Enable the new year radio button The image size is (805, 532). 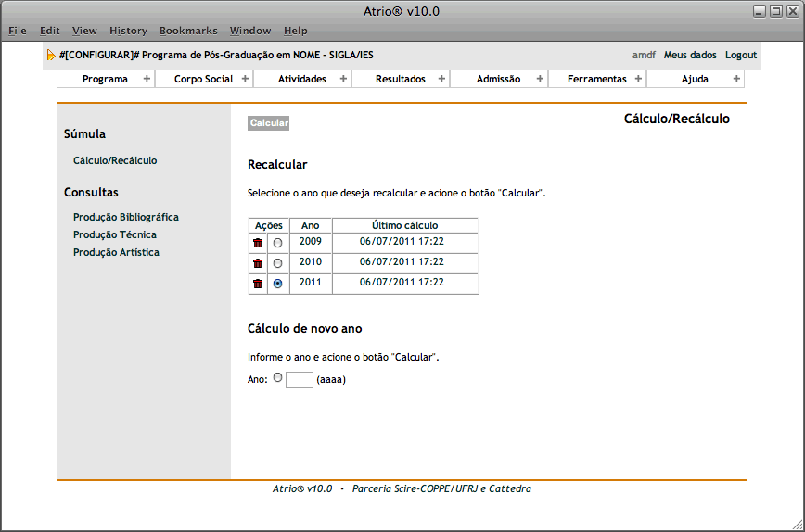[277, 378]
